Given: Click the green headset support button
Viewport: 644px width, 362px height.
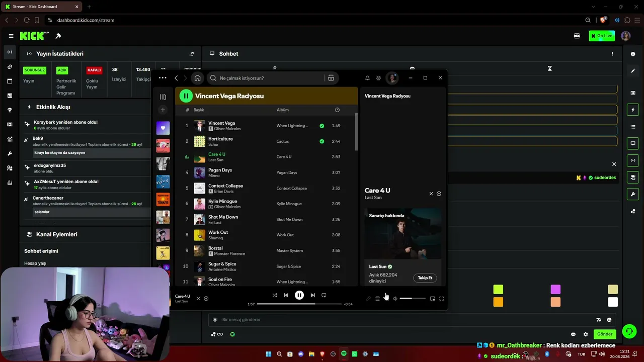Looking at the screenshot, I should 629,331.
